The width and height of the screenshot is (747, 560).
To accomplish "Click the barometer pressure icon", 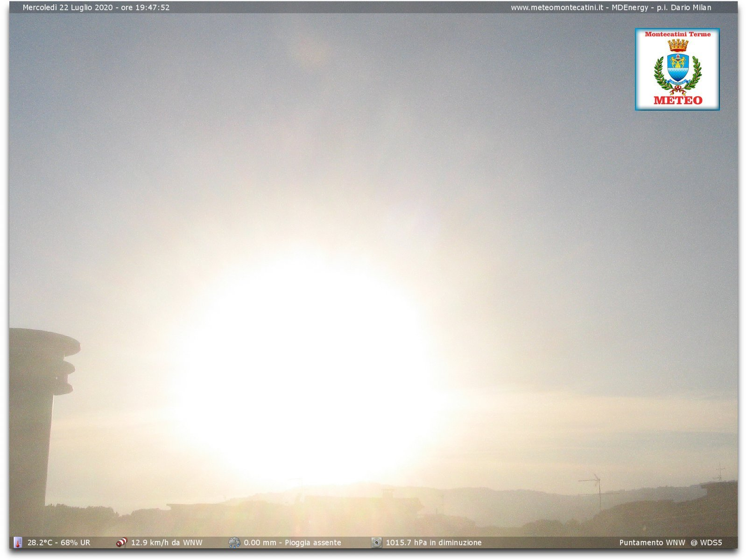I will pos(376,542).
